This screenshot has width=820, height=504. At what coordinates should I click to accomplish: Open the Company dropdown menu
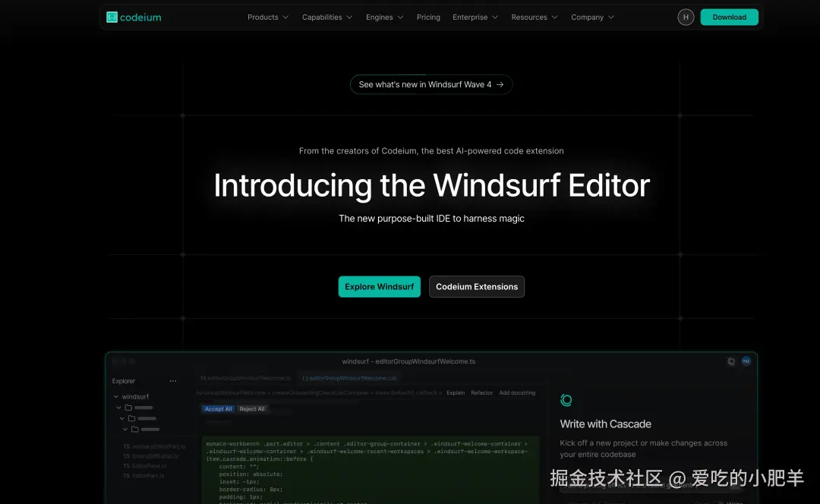click(x=592, y=17)
